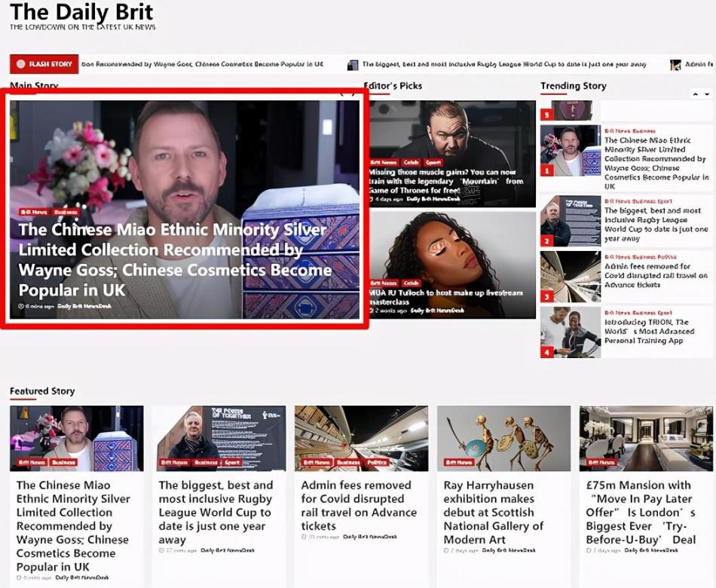The image size is (716, 588).
Task: Click Business tag on Featured Rugby thumbnail
Action: [206, 462]
